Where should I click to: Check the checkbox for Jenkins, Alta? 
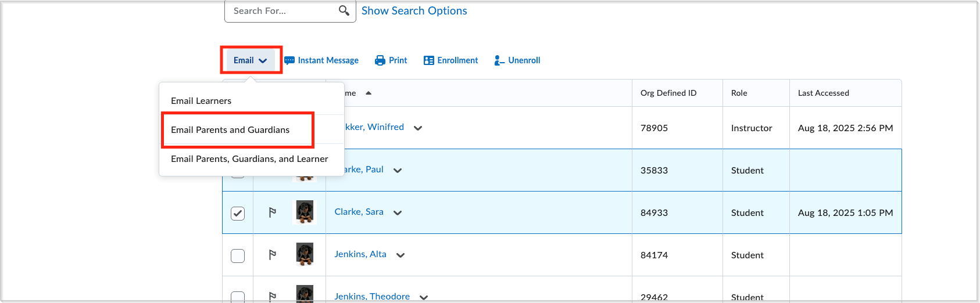pos(238,255)
